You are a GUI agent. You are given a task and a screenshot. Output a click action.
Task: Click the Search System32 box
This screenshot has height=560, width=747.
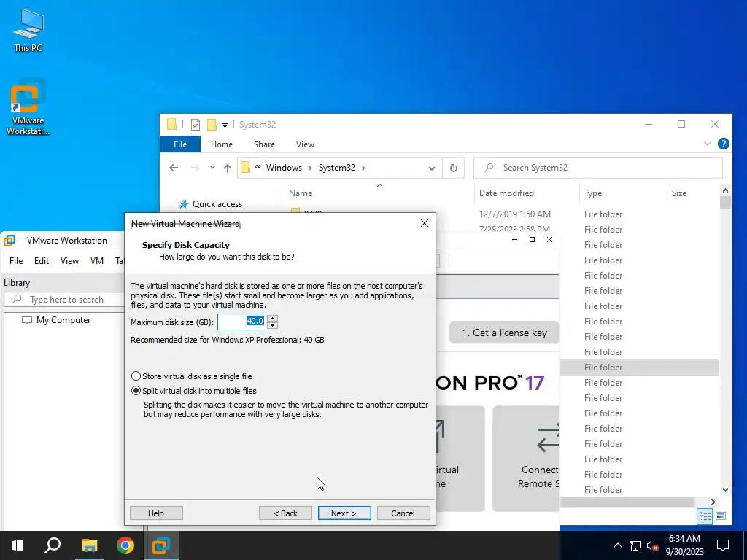[598, 168]
